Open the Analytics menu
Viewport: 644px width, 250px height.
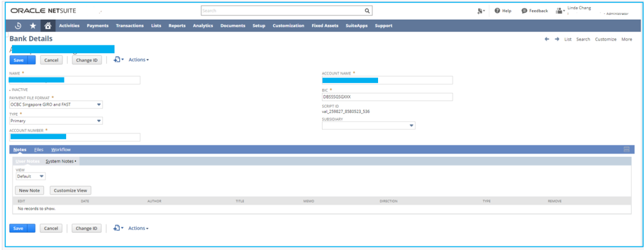click(203, 26)
